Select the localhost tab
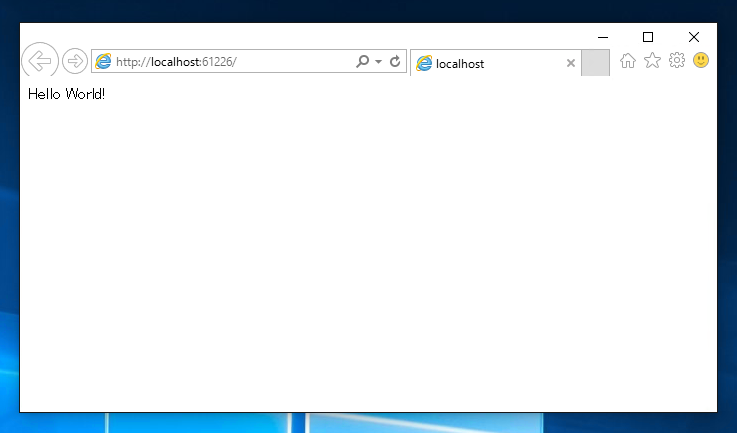 [x=496, y=63]
